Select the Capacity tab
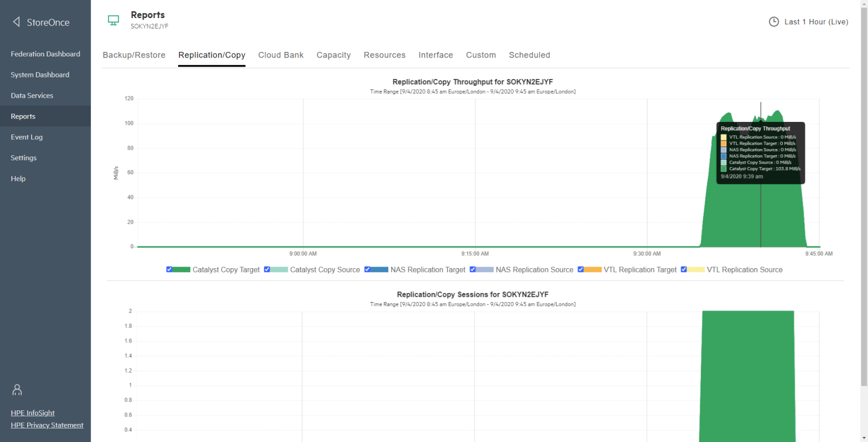Viewport: 868px width, 442px height. click(333, 55)
